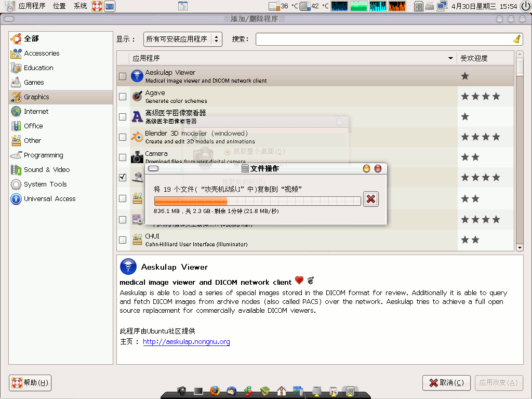The image size is (532, 399).
Task: Select the Games category
Action: pyautogui.click(x=61, y=83)
